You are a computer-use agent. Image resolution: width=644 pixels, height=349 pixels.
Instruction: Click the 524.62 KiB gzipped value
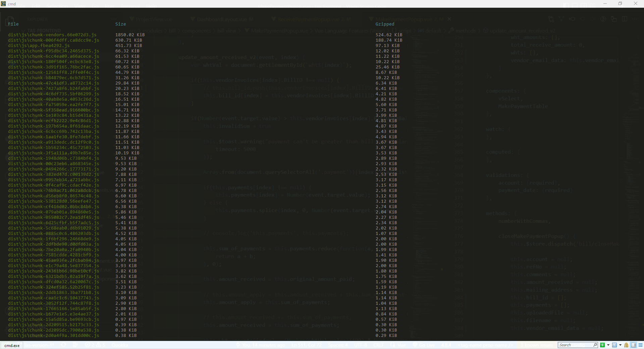pos(389,35)
